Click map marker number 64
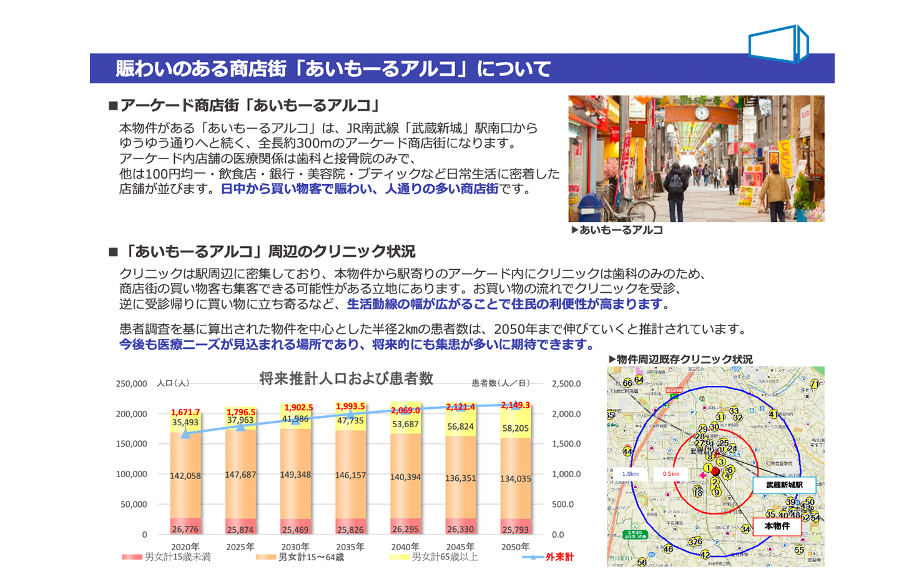The image size is (924, 587). tap(639, 380)
